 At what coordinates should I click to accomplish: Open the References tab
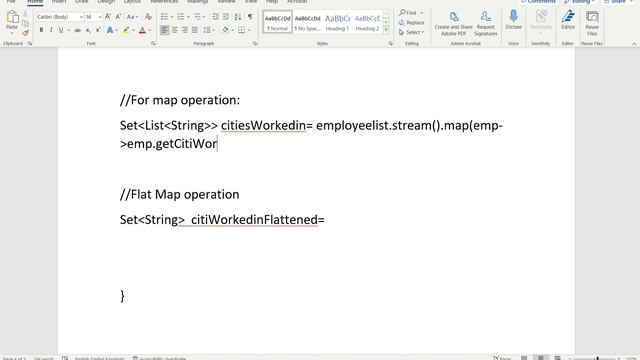coord(164,2)
